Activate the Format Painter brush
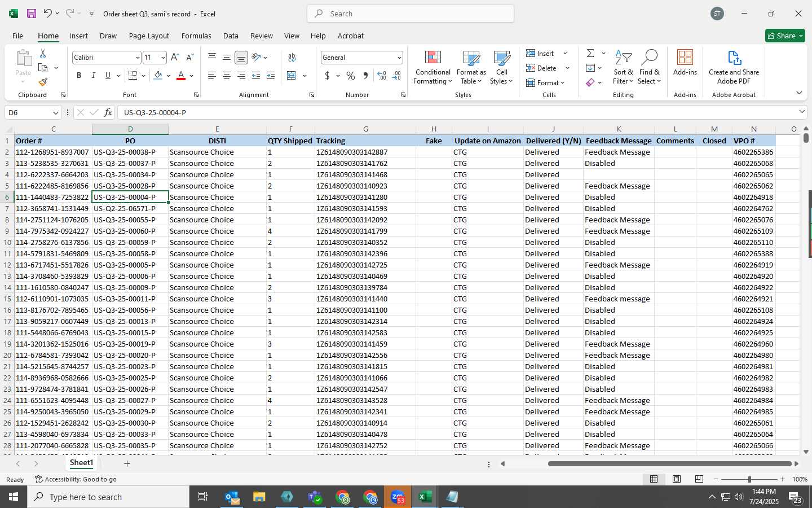 pyautogui.click(x=43, y=82)
